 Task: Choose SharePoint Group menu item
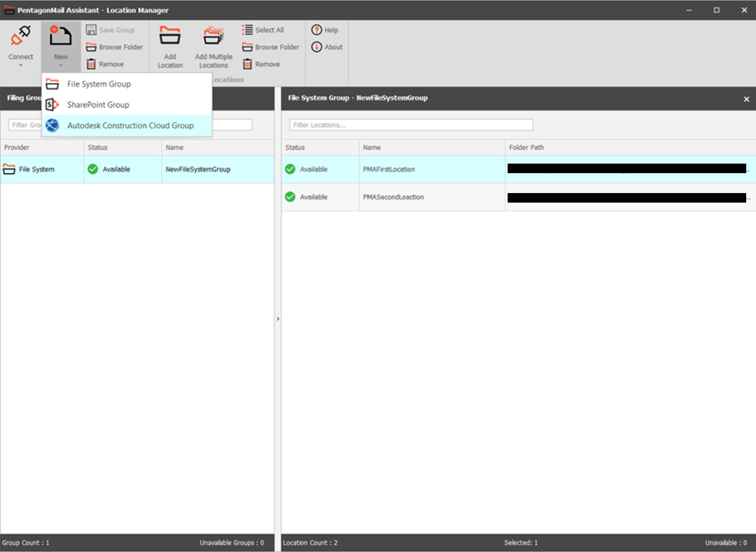98,105
